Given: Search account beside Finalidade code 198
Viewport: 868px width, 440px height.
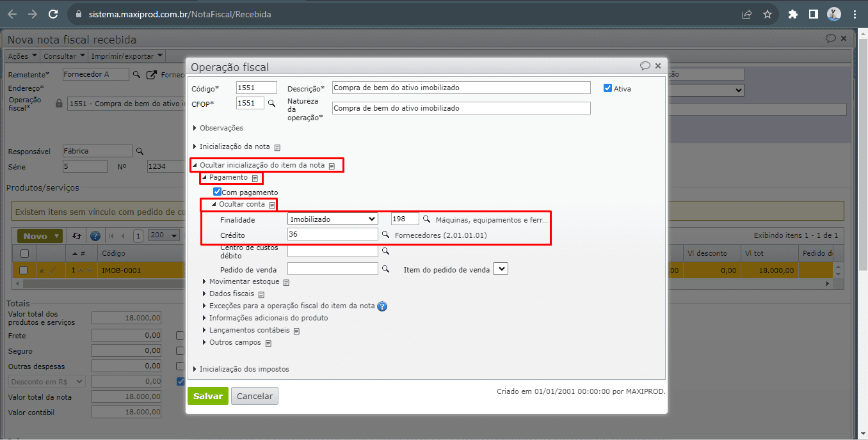Looking at the screenshot, I should (x=427, y=219).
